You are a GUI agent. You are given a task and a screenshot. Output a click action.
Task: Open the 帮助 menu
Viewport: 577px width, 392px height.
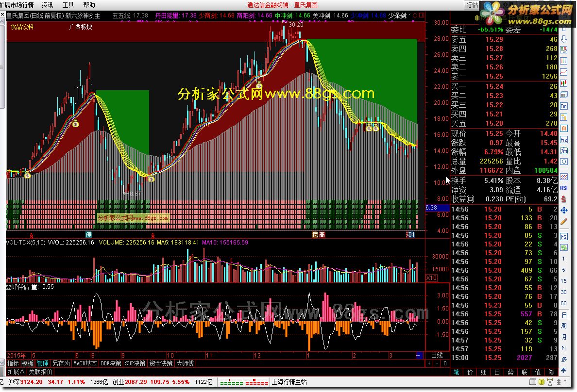(x=89, y=5)
